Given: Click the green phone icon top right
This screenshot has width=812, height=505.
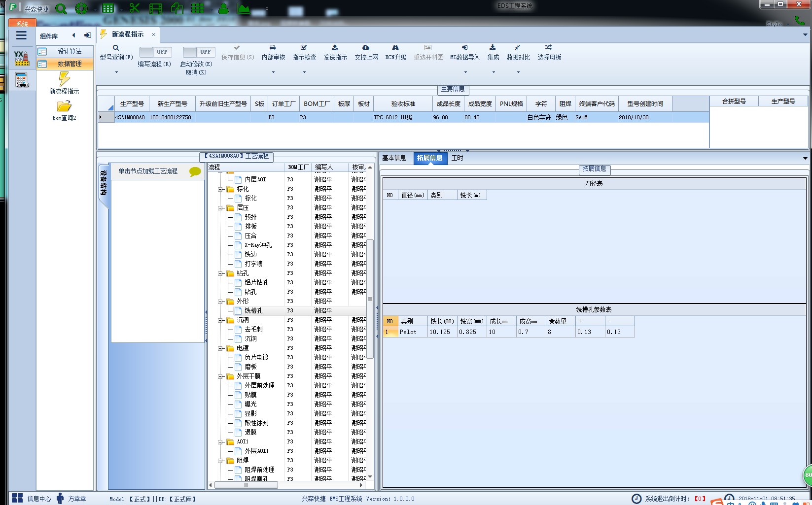Looking at the screenshot, I should click(800, 21).
